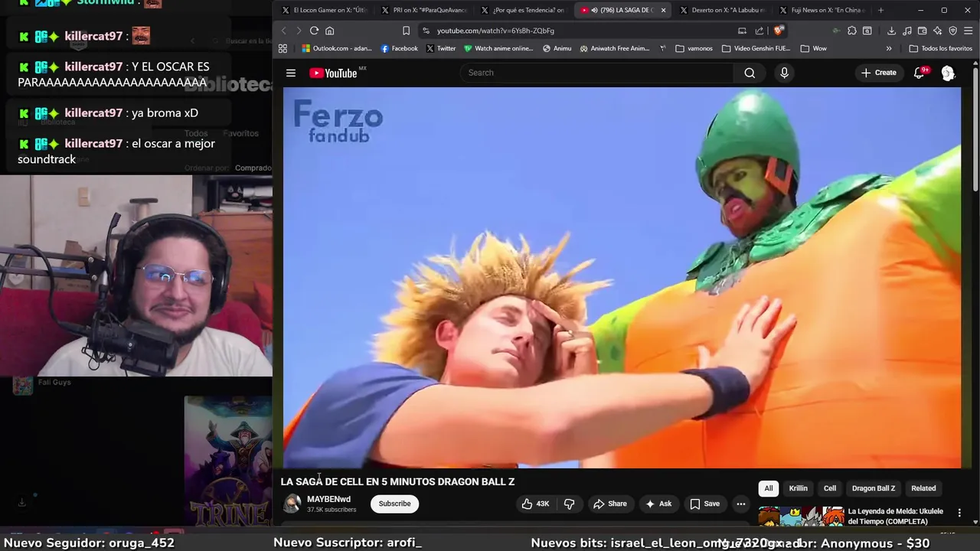Open the Brave Shields lion icon
The width and height of the screenshot is (980, 551).
(779, 31)
